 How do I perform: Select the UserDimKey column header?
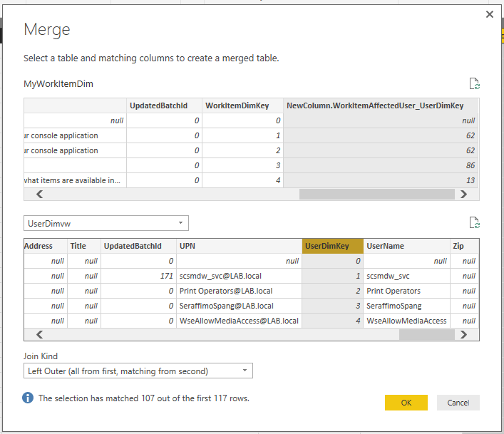click(332, 246)
